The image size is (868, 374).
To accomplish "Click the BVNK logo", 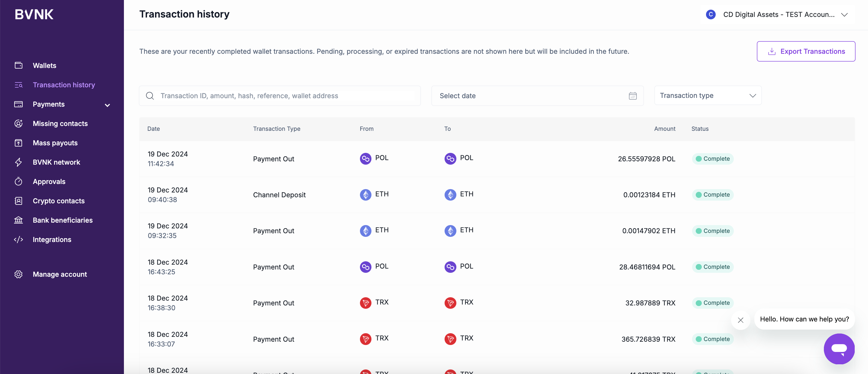I will 34,14.
